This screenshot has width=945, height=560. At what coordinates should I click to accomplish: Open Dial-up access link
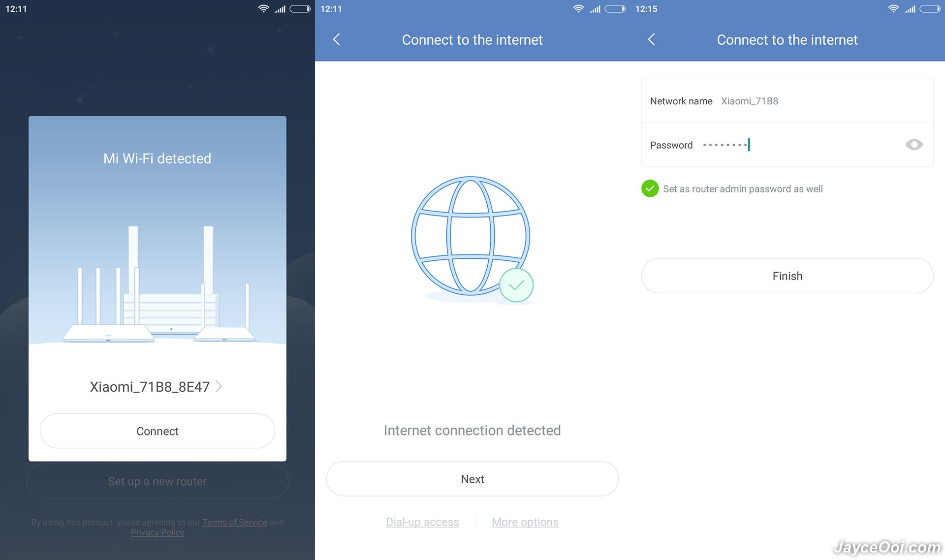pos(422,522)
